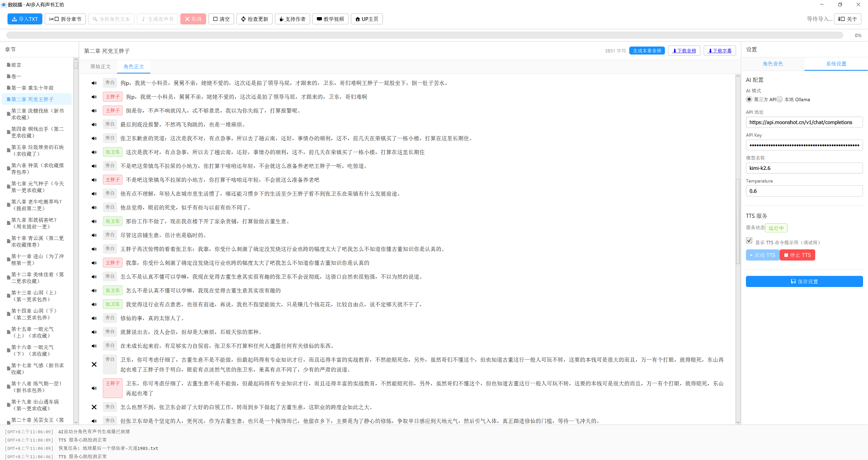Open the 系统设置 settings tab
The width and height of the screenshot is (868, 460).
(x=836, y=64)
